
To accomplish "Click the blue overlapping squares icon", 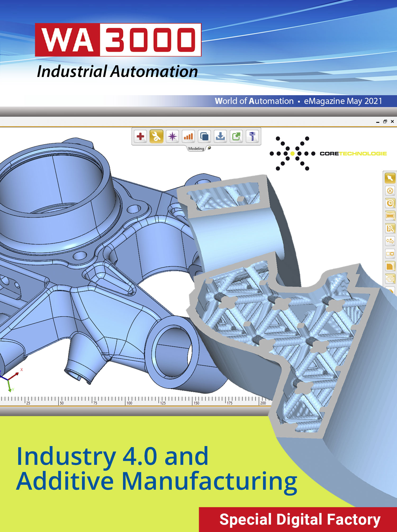I will point(204,136).
